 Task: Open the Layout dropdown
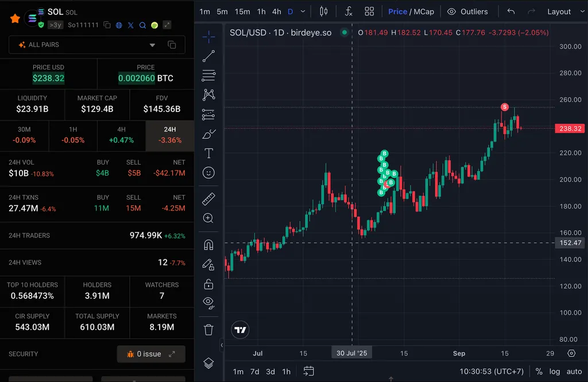tap(566, 11)
